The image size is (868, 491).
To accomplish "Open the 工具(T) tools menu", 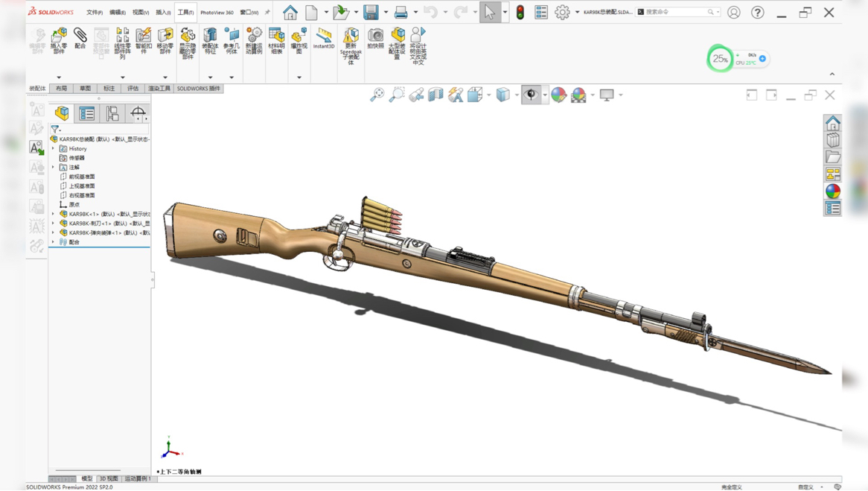I will point(185,12).
